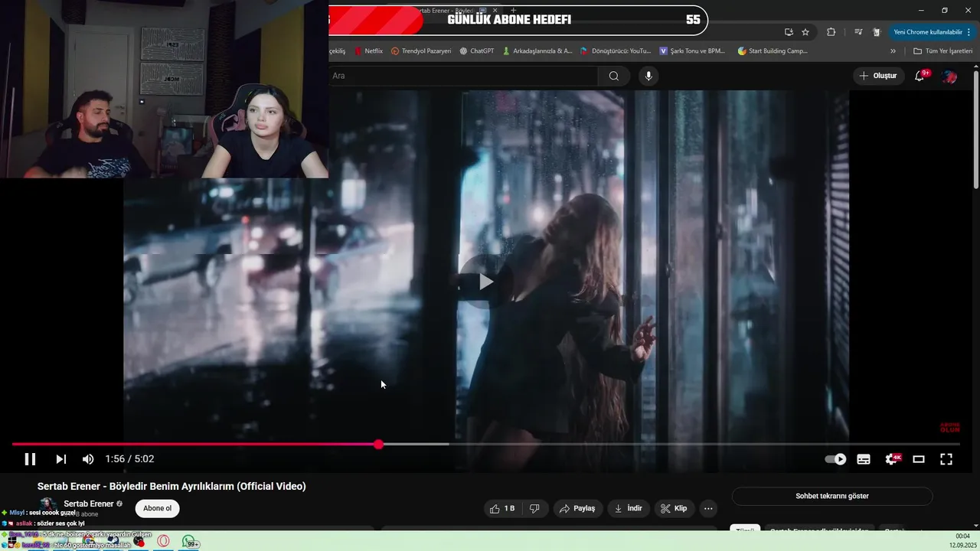Click the 'Abone ol' subscribe button

pos(158,508)
